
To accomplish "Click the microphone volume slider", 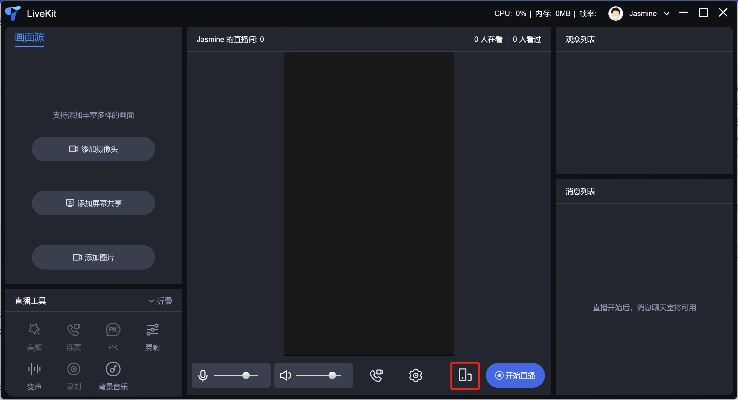I will coord(237,376).
